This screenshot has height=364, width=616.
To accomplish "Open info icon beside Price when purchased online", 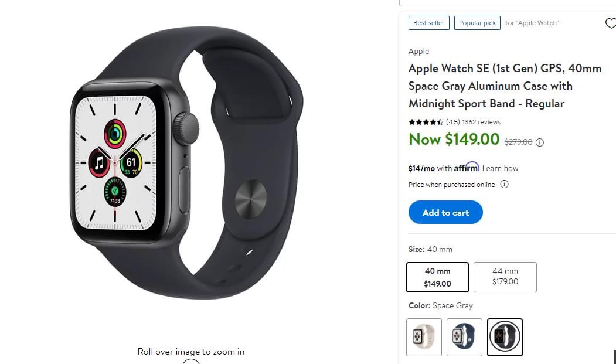I will tap(505, 184).
